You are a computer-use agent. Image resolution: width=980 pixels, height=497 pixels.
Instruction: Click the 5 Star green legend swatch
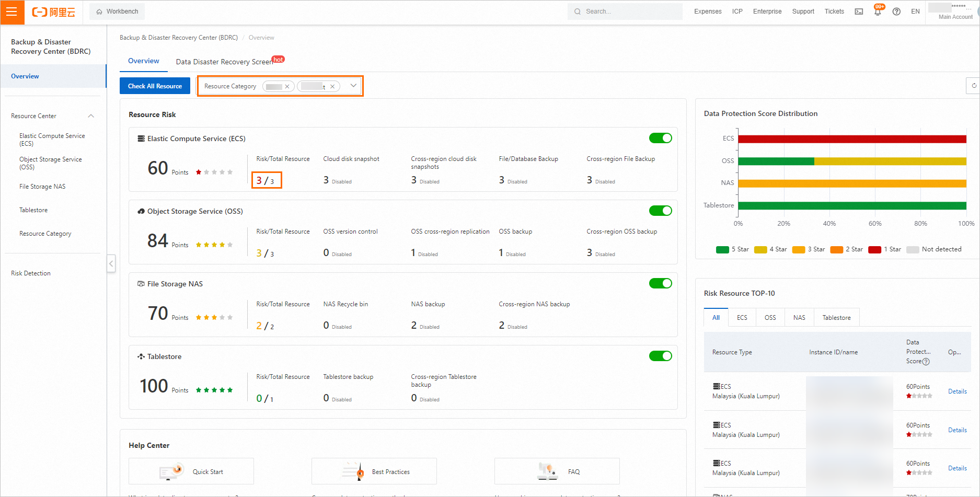(x=722, y=249)
